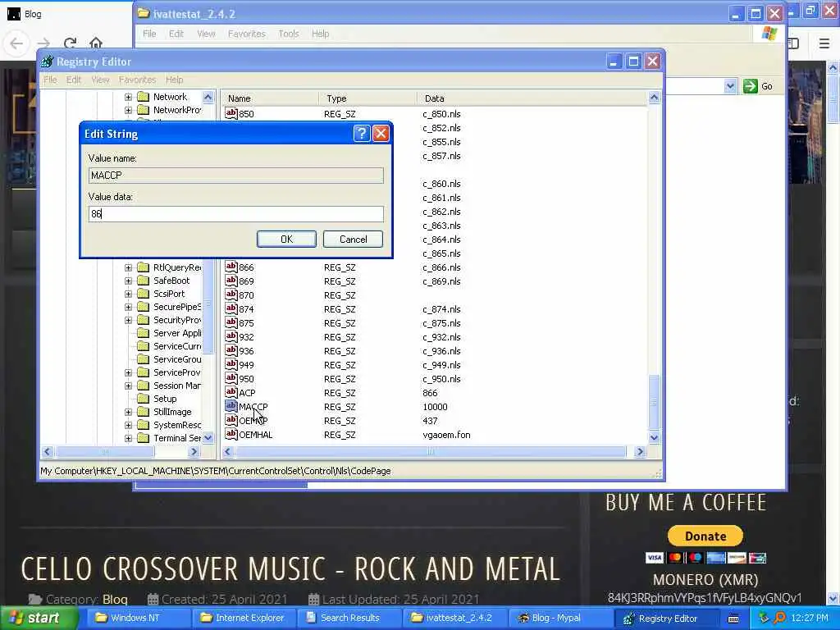This screenshot has width=840, height=630.
Task: Open Registry Editor Help menu
Action: coord(174,80)
